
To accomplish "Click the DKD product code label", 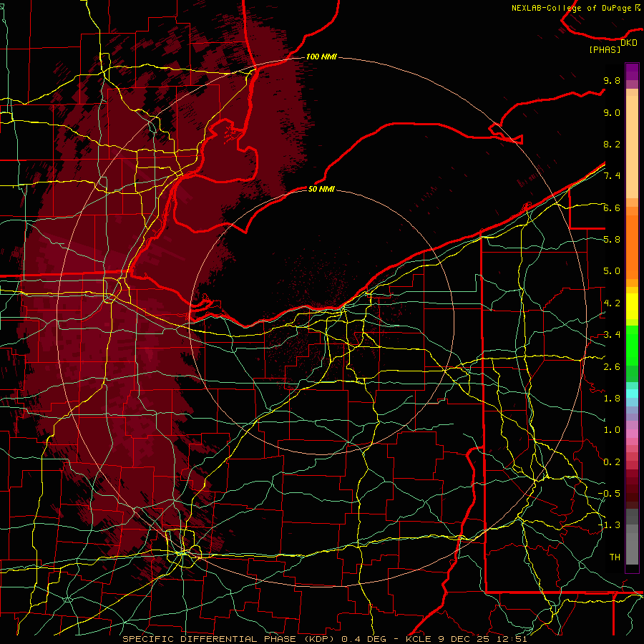I will tap(629, 43).
